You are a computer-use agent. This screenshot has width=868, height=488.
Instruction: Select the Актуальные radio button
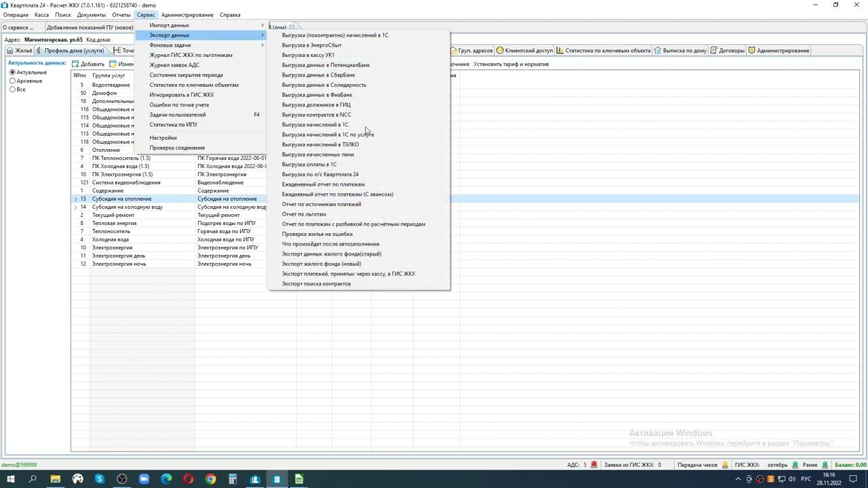pyautogui.click(x=12, y=73)
